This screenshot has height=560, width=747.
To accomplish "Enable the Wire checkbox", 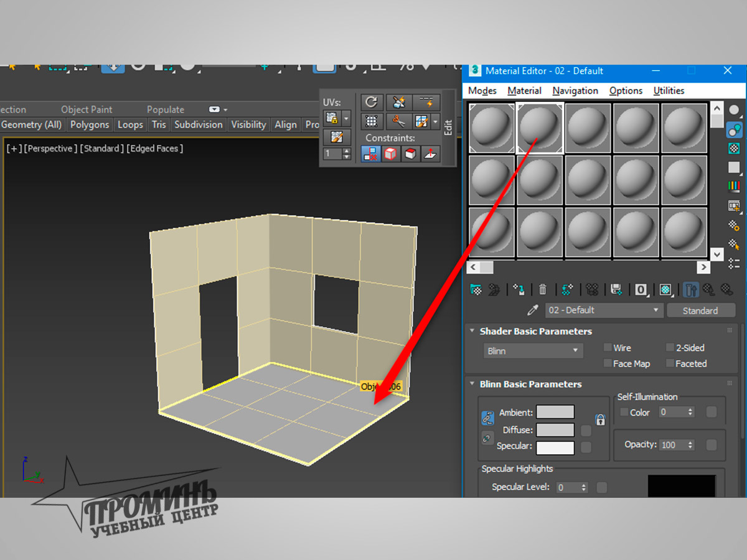I will coord(608,348).
